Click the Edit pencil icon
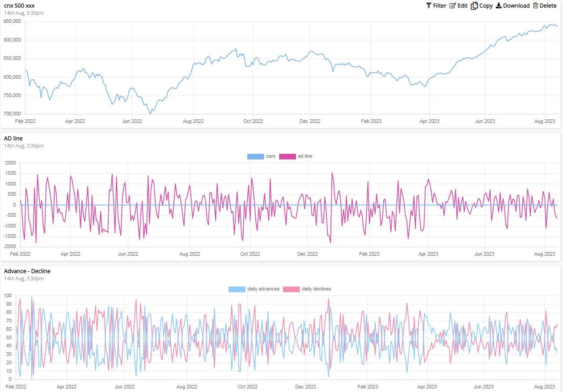Screen dimensions: 563x392 click(453, 6)
